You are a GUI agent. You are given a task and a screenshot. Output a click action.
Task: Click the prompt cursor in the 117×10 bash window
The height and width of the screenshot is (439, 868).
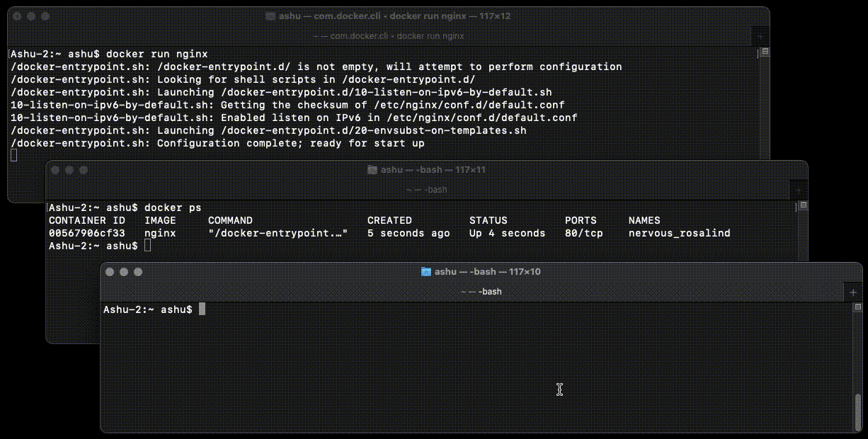click(x=202, y=309)
